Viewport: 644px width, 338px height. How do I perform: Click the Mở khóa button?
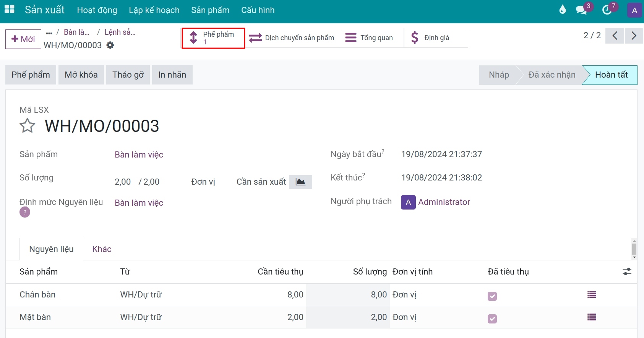81,75
